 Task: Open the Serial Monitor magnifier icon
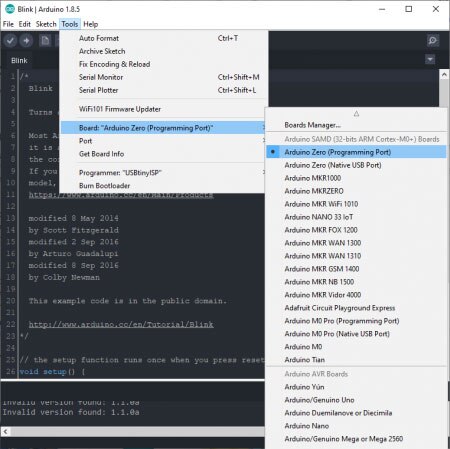tap(433, 41)
